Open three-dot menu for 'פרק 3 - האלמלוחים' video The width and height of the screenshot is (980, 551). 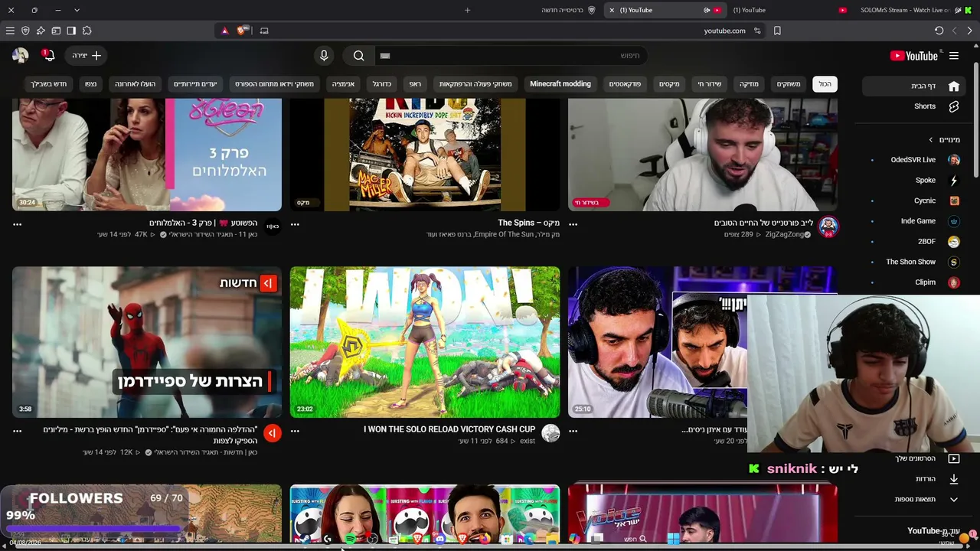[x=18, y=224]
